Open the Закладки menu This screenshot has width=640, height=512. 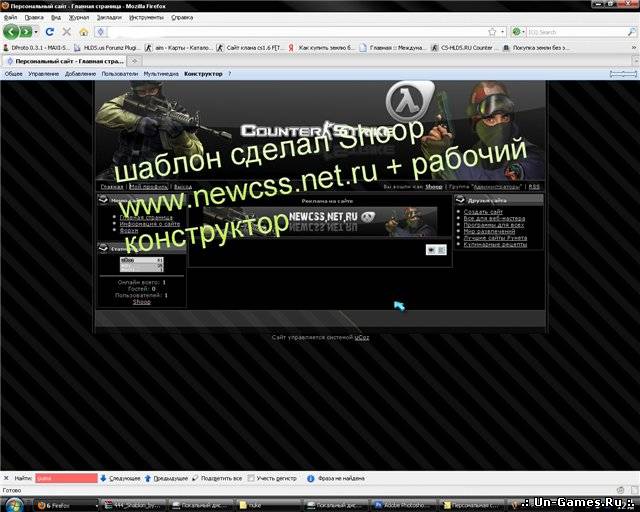pyautogui.click(x=109, y=18)
